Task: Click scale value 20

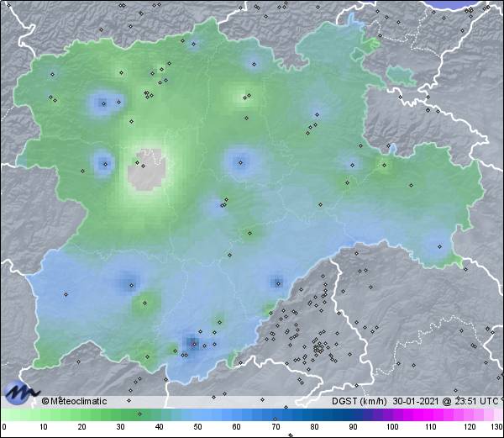Action: pos(82,427)
